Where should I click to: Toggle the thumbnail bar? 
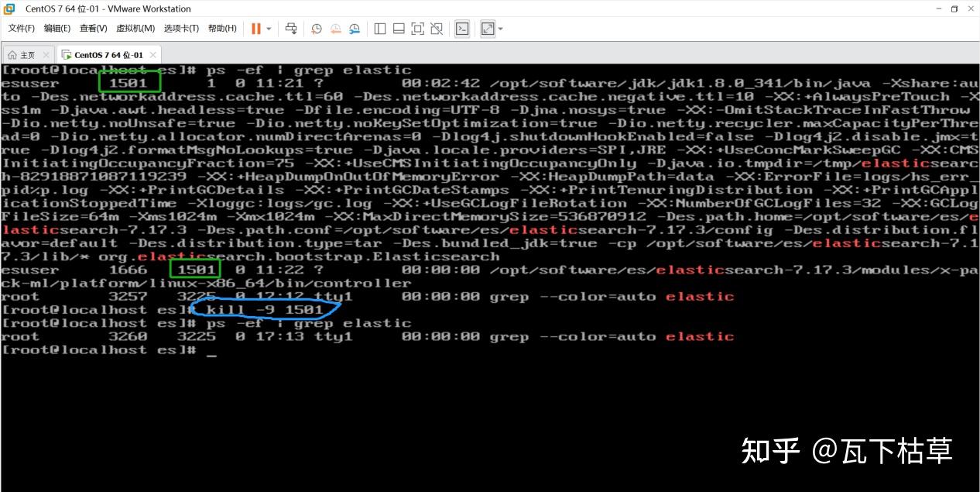coord(399,29)
